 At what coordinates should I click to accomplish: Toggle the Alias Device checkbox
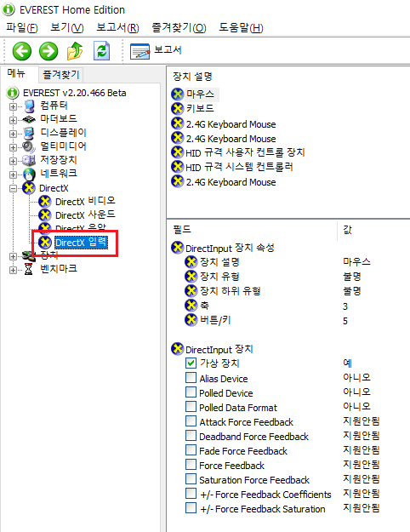(191, 378)
